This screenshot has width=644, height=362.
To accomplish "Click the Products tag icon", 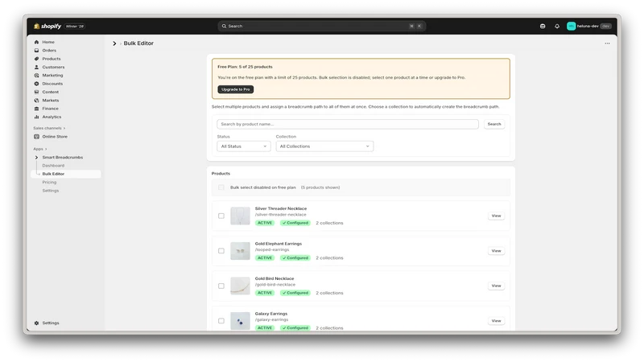I will pos(36,59).
